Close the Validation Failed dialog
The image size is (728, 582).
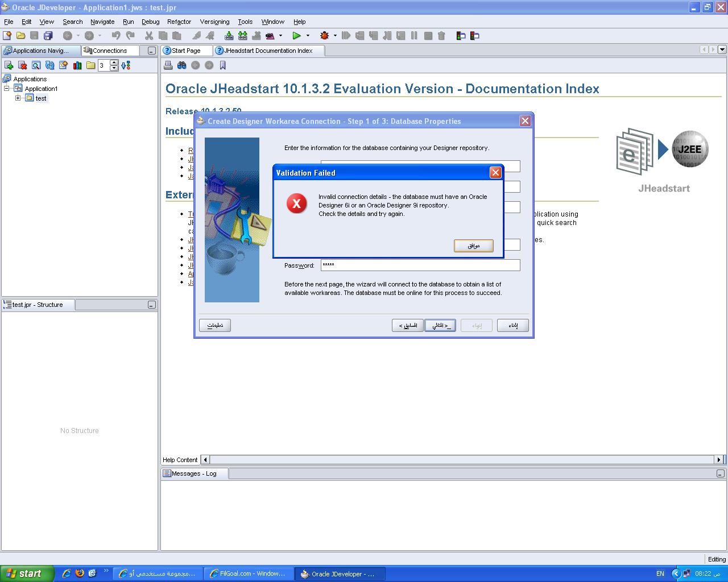(x=495, y=172)
